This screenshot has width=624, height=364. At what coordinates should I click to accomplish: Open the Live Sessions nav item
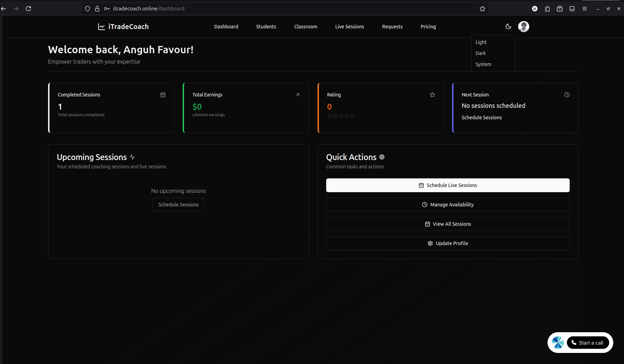coord(349,27)
